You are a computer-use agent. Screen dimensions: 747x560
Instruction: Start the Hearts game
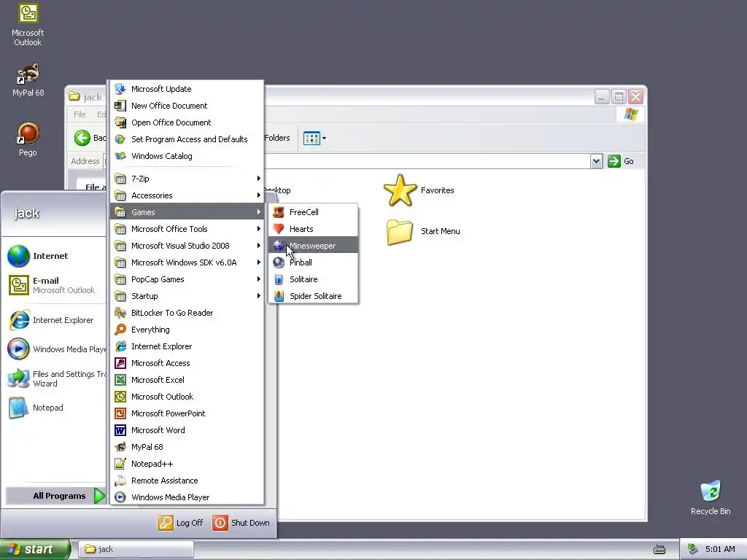pos(313,229)
